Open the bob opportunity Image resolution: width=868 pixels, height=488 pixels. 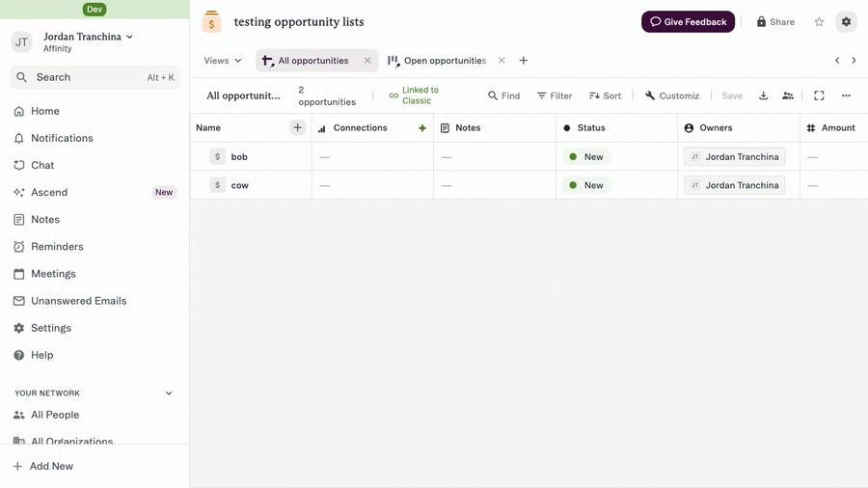tap(239, 156)
